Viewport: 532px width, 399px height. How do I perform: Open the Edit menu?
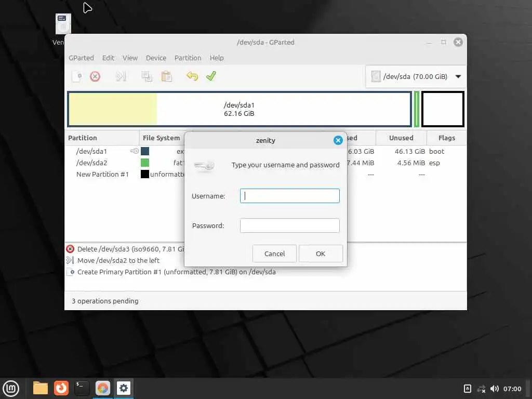(x=108, y=58)
